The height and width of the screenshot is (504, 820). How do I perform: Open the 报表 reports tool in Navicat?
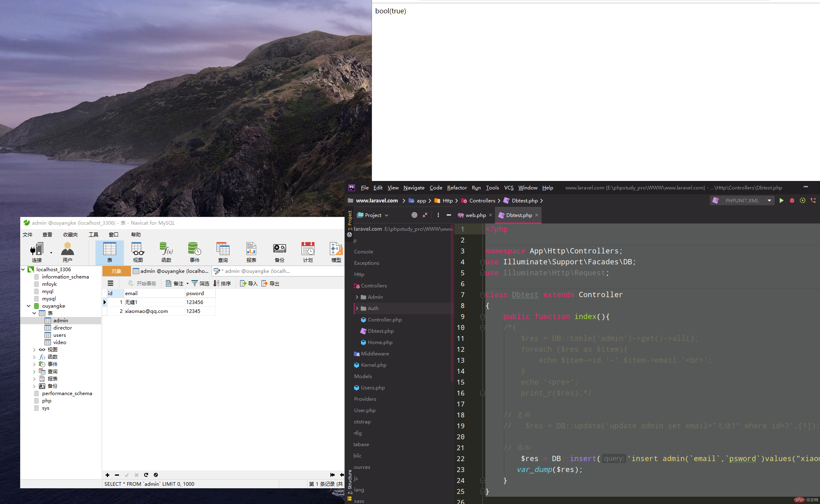tap(251, 252)
